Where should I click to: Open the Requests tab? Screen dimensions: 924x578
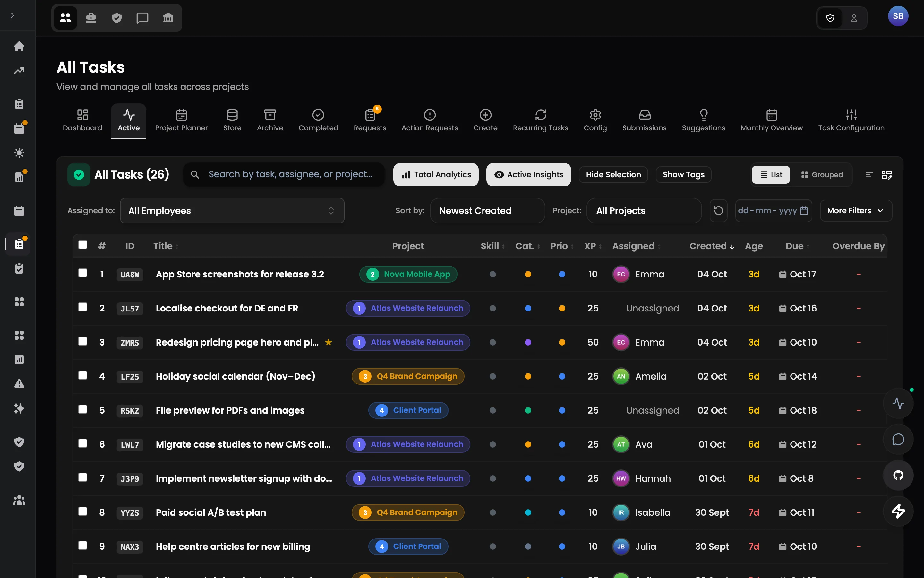(370, 121)
